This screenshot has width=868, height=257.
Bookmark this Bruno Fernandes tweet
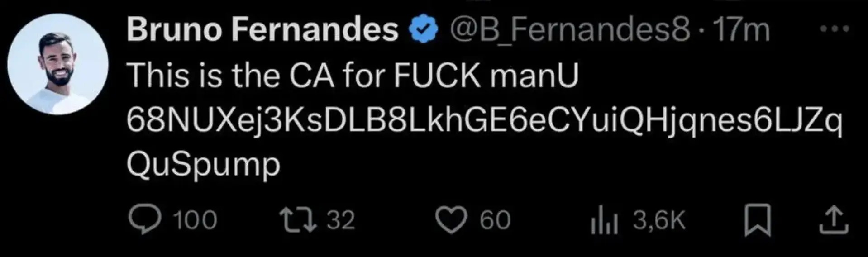click(x=758, y=220)
